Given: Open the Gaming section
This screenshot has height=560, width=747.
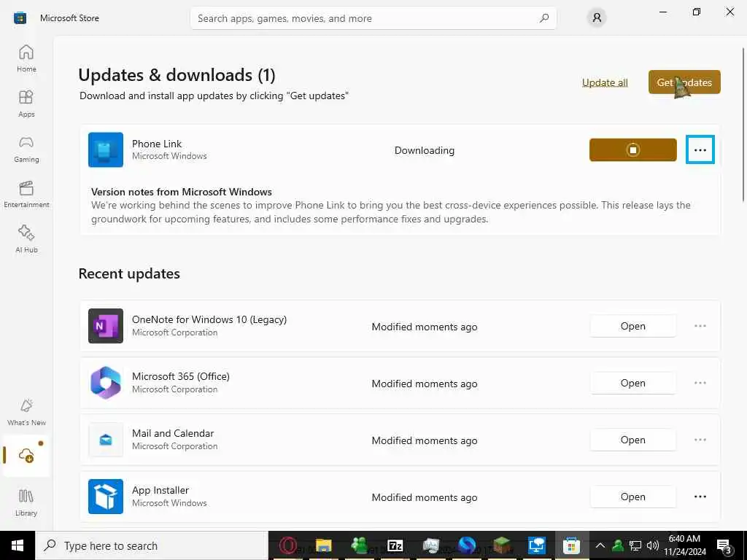Looking at the screenshot, I should point(26,149).
